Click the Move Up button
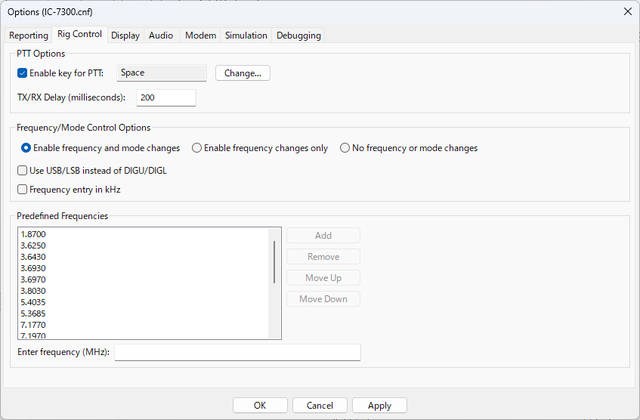The width and height of the screenshot is (640, 420). [323, 278]
